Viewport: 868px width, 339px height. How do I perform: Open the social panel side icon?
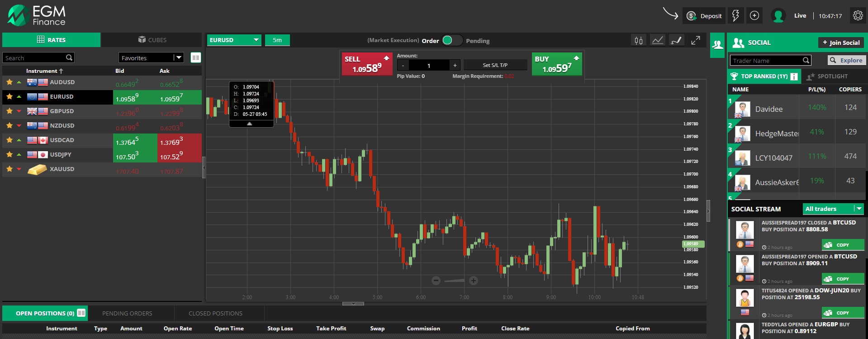tap(717, 45)
